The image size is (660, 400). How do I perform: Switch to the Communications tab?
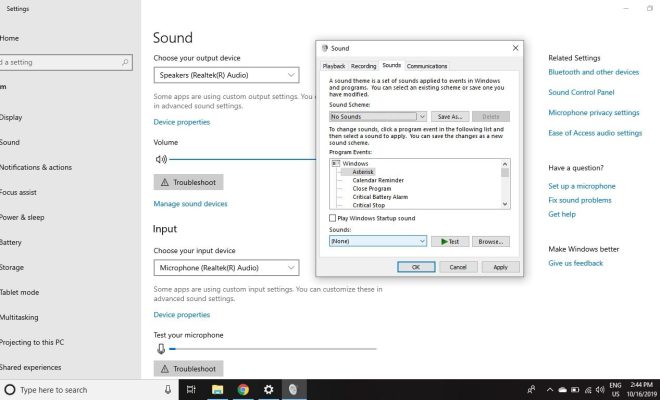pyautogui.click(x=427, y=66)
